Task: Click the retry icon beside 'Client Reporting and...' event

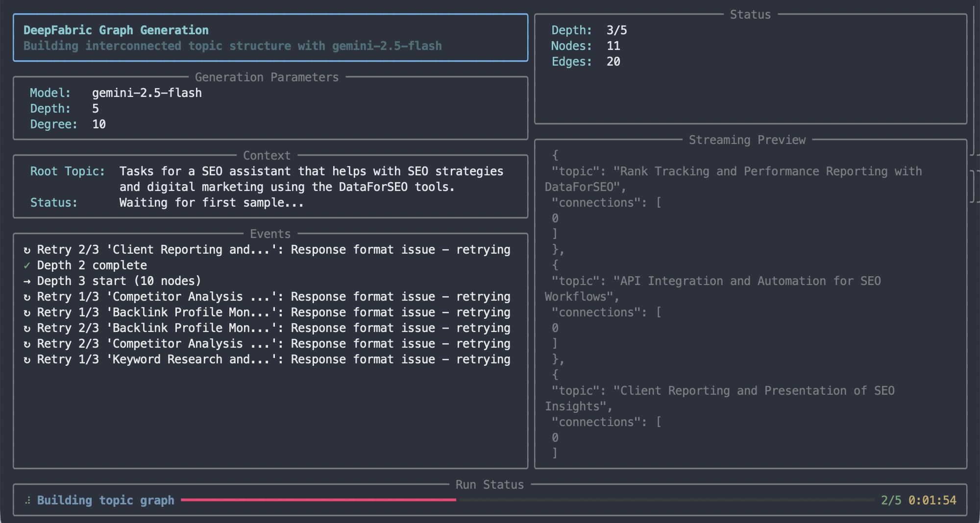Action: point(27,249)
